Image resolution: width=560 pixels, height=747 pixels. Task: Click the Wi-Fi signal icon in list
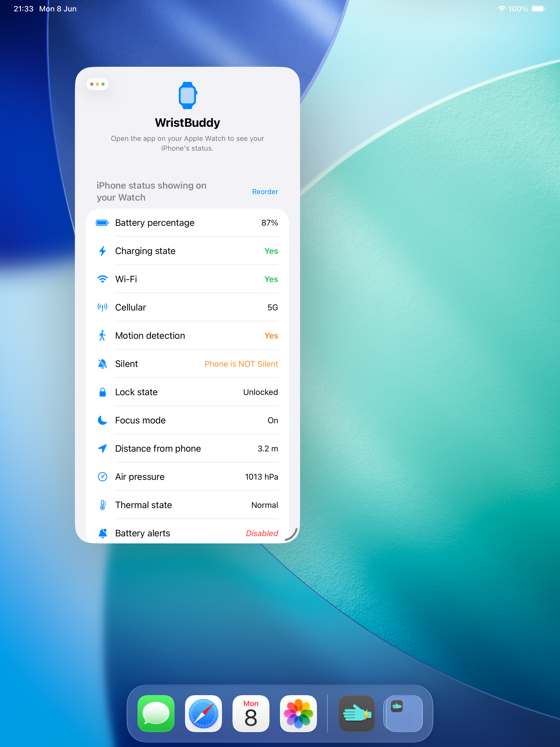point(102,279)
